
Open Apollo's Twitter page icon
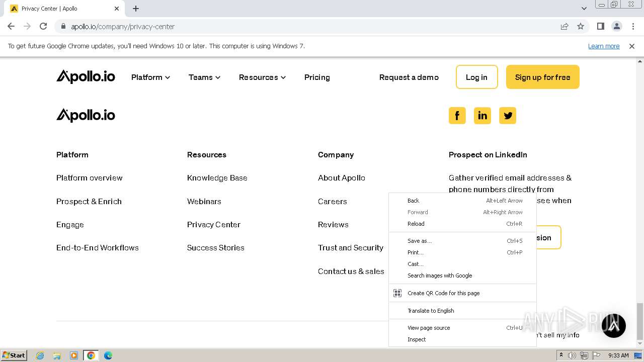tap(507, 116)
